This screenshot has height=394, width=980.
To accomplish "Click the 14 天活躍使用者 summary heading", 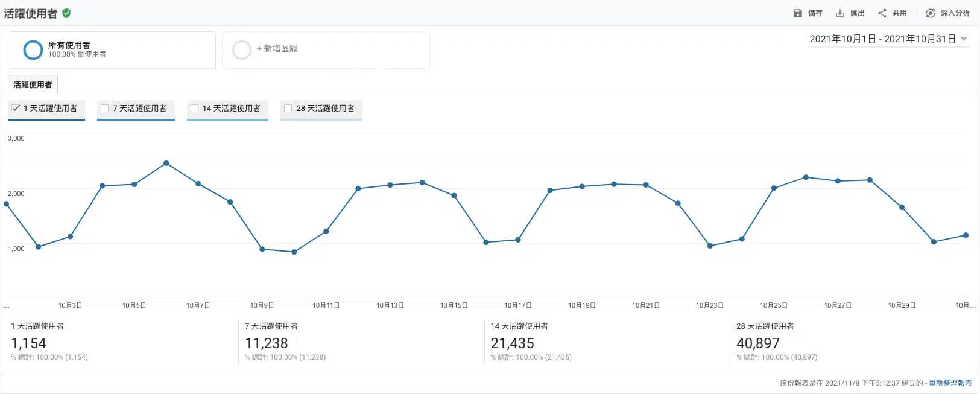I will point(519,326).
